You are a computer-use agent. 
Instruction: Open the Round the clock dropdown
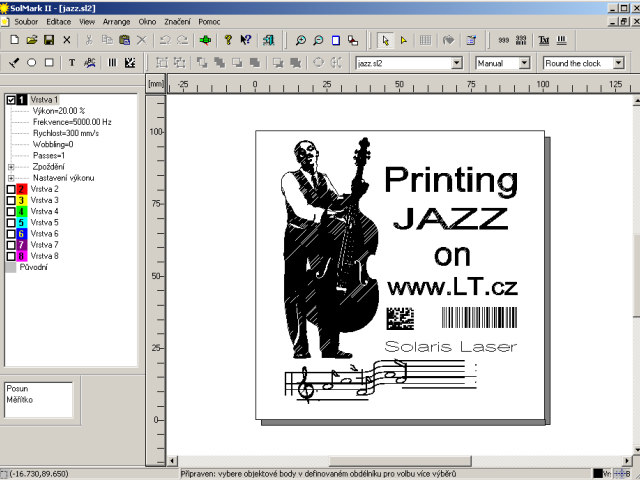618,63
